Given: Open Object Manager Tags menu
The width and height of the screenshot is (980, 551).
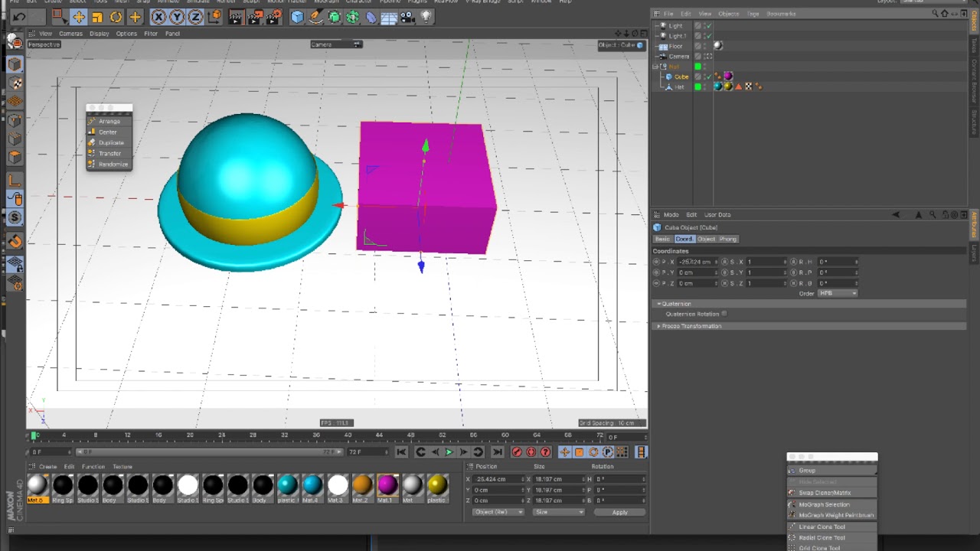Looking at the screenshot, I should (x=753, y=14).
